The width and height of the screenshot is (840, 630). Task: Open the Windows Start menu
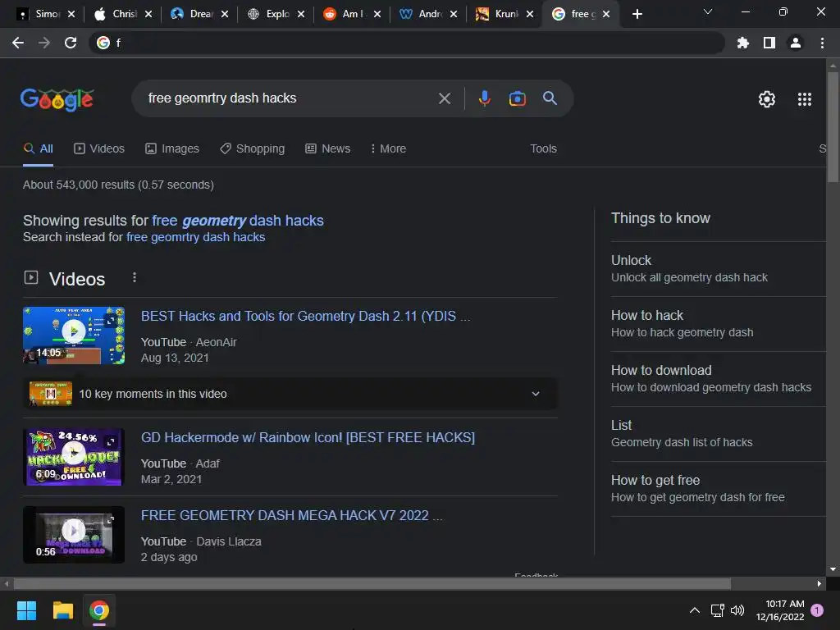[x=26, y=610]
